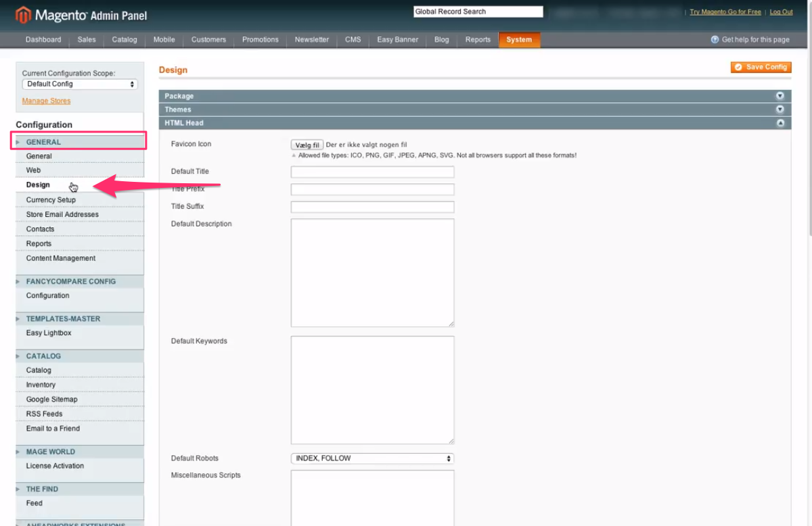This screenshot has height=526, width=812.
Task: Expand the Package section arrow icon
Action: tap(780, 96)
